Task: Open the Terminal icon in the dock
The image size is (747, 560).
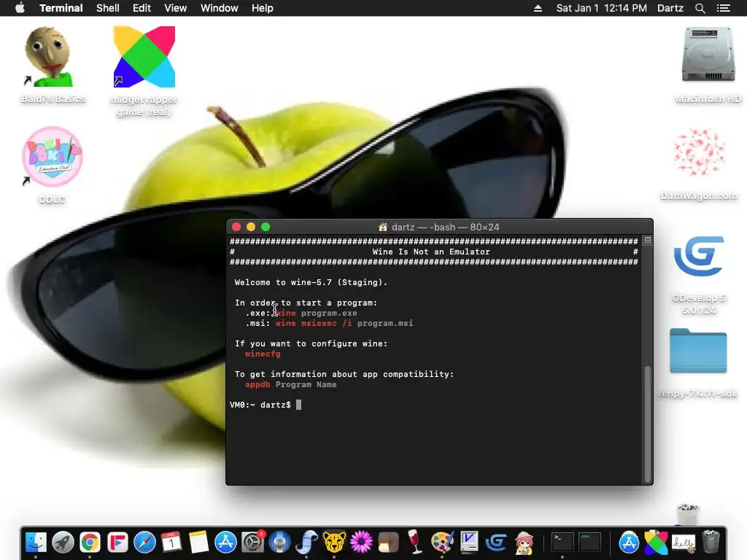Action: [562, 542]
